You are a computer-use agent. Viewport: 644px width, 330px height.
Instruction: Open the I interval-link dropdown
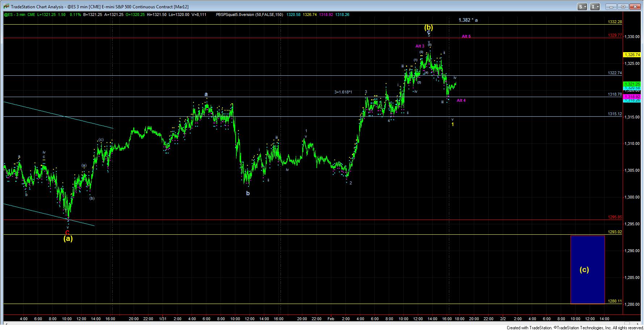pos(595,7)
